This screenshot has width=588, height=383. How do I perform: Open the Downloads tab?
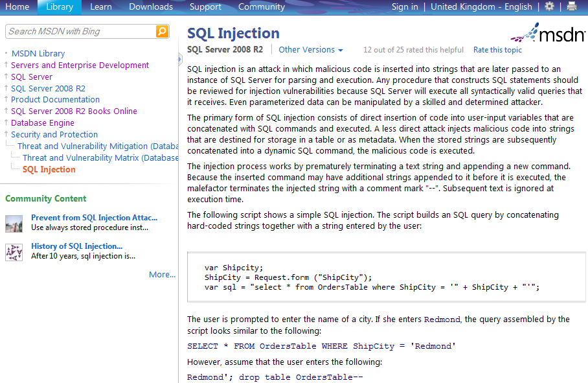(x=151, y=6)
